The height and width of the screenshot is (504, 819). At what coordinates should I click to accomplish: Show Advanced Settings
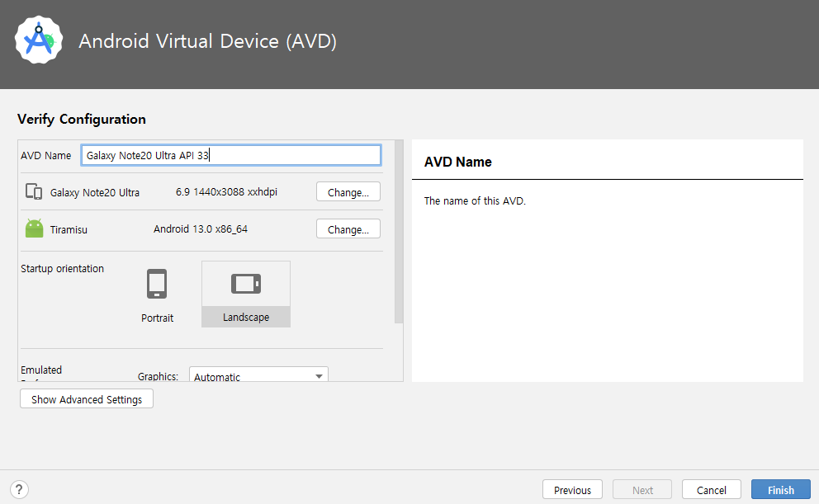pyautogui.click(x=87, y=399)
